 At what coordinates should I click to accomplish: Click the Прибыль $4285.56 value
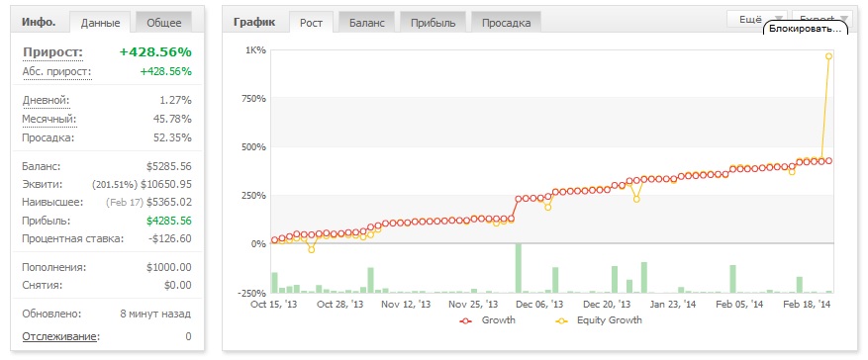coord(169,222)
